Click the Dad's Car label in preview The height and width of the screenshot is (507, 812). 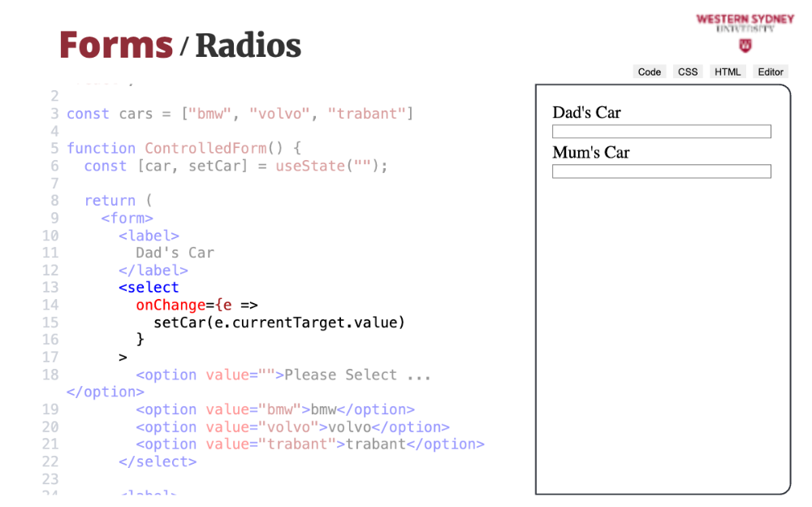pos(586,113)
